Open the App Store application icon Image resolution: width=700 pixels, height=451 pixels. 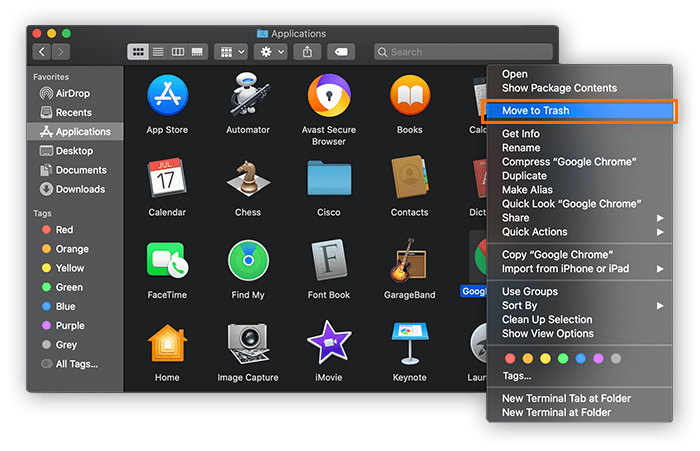(x=167, y=95)
